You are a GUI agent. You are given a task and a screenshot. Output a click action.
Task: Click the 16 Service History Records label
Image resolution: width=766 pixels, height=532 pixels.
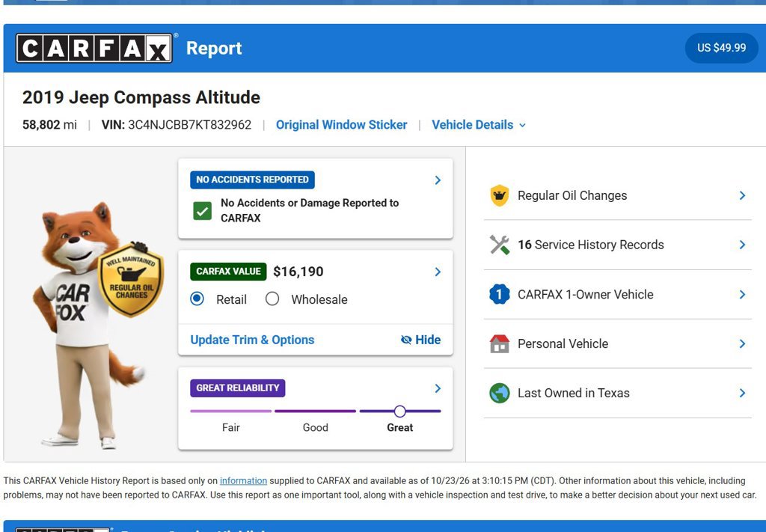[x=591, y=245]
